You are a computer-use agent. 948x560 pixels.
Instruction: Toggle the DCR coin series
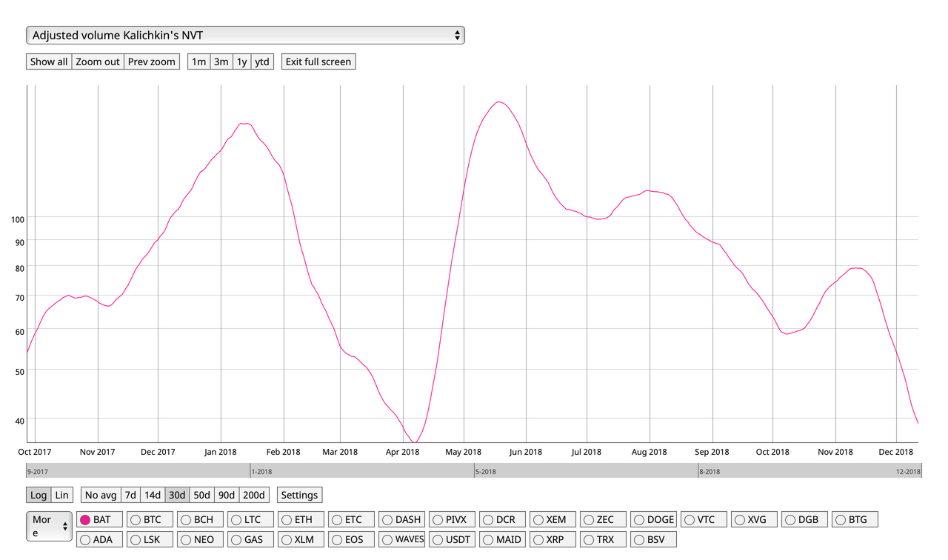[503, 519]
